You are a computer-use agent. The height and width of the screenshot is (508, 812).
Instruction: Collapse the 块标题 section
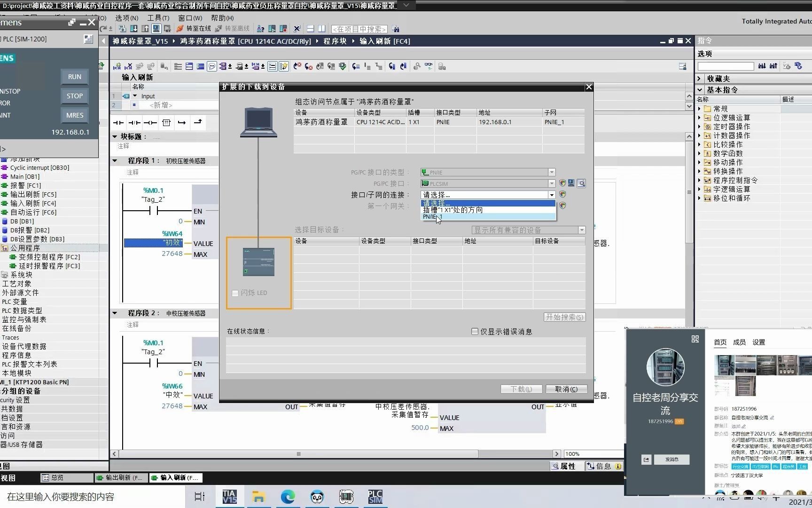tap(115, 136)
